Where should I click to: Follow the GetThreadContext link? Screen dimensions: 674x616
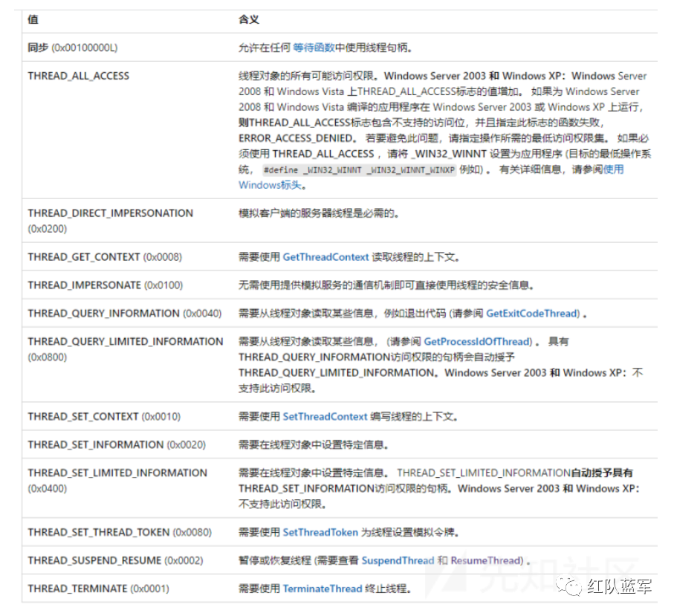coord(325,257)
